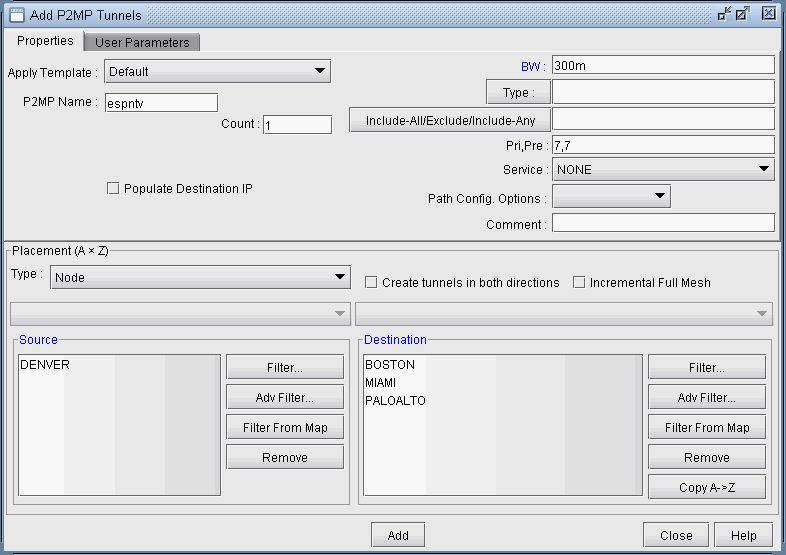
Task: Click the detach window icon in the title bar
Action: coord(724,14)
